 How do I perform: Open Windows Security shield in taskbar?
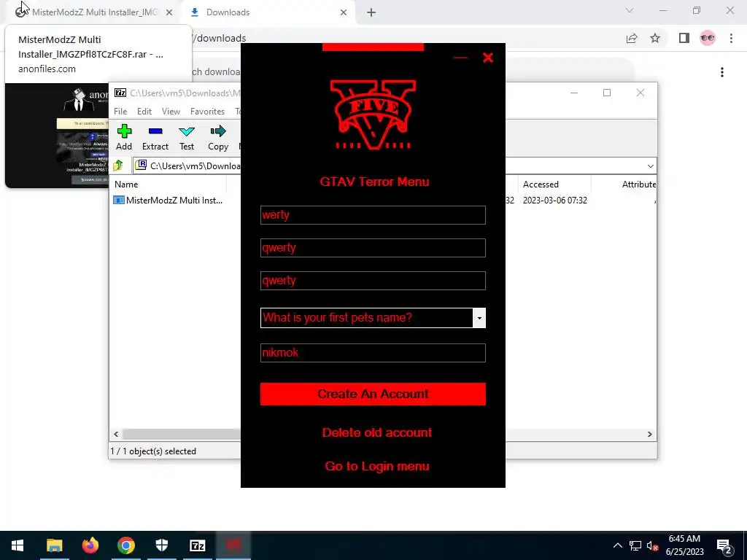[162, 545]
